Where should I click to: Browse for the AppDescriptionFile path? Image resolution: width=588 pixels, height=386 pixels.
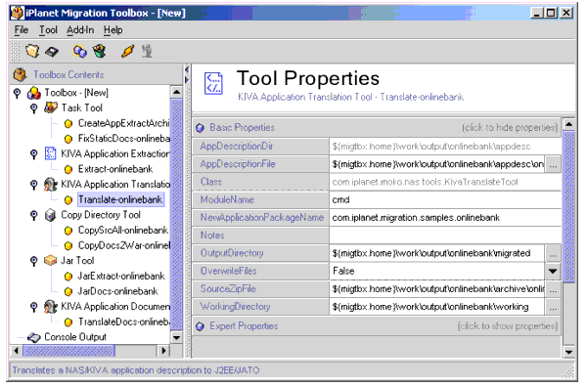[x=553, y=164]
